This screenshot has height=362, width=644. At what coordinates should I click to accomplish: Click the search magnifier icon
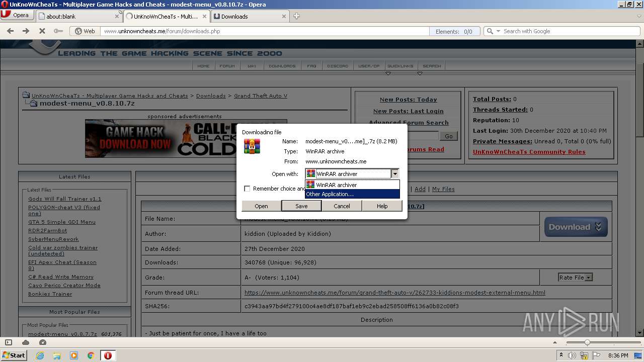(490, 31)
